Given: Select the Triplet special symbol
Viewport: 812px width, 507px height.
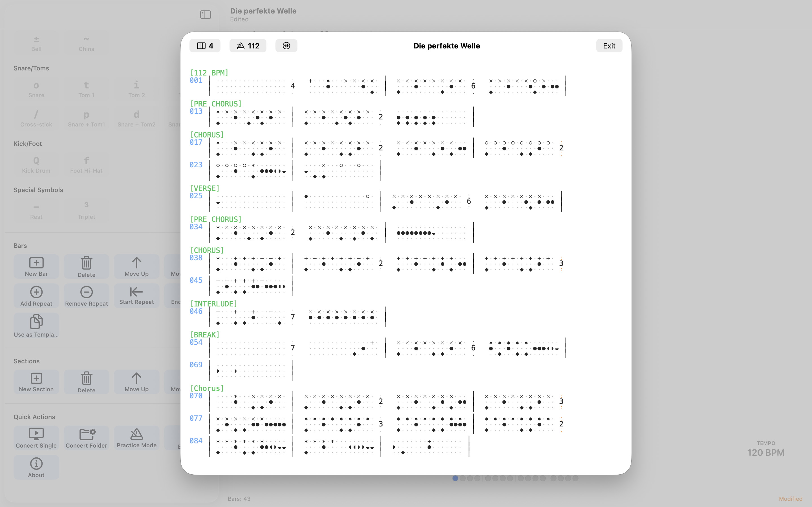Looking at the screenshot, I should point(86,210).
